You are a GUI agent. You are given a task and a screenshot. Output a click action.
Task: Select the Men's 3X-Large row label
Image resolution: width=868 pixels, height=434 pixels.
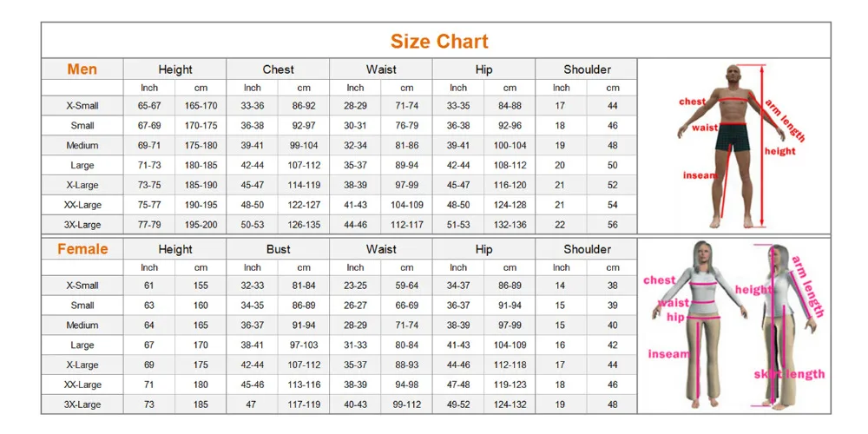coord(82,226)
